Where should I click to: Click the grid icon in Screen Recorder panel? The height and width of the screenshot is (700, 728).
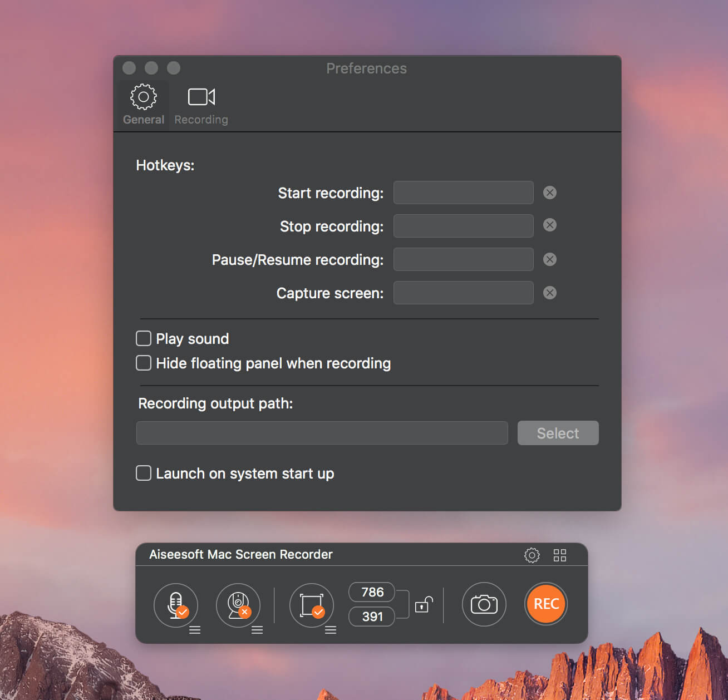(x=560, y=555)
